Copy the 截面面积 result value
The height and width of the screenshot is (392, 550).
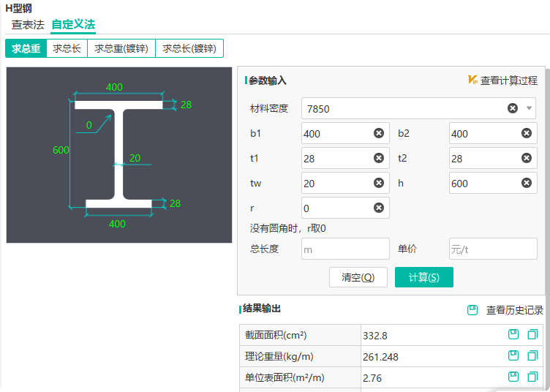click(532, 334)
